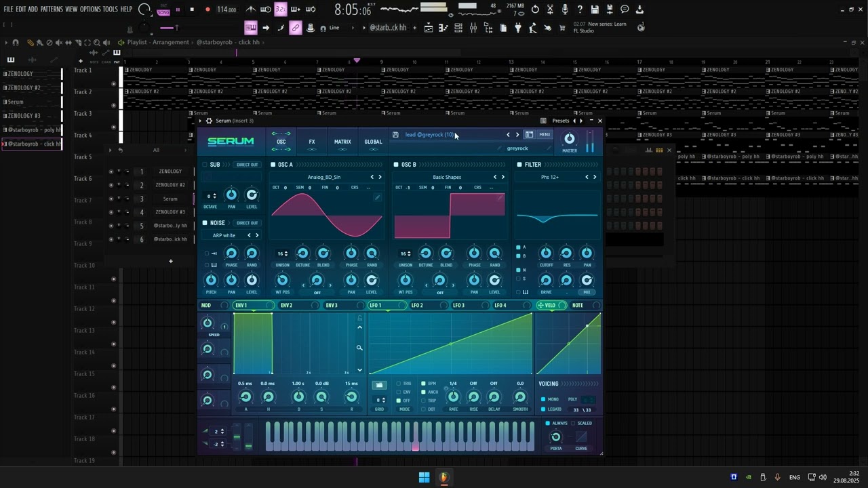Click the chat bubble icon in top toolbar
The image size is (868, 488).
625,9
